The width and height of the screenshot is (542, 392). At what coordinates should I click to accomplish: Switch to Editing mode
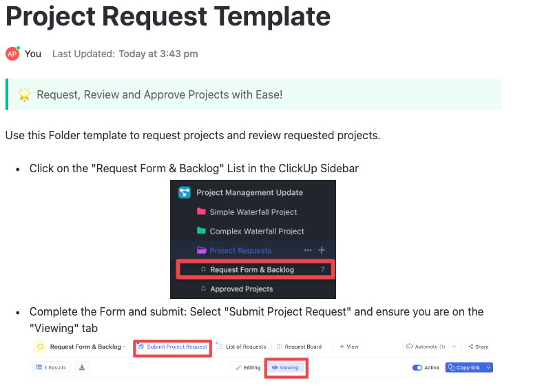[x=248, y=367]
